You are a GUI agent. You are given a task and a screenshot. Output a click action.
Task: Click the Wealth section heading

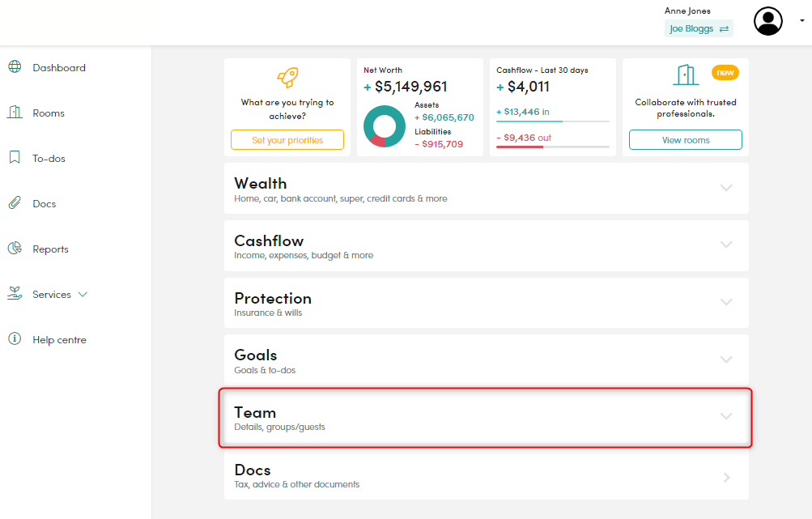point(261,183)
